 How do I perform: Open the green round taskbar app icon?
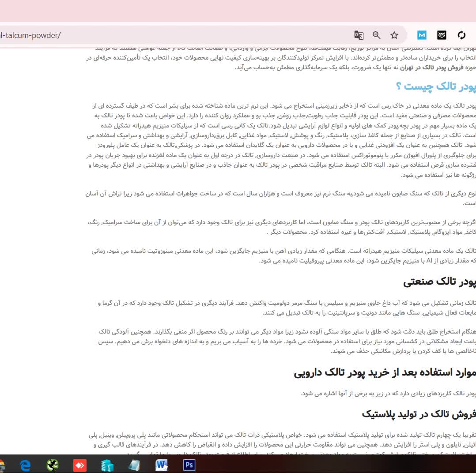[x=53, y=465]
